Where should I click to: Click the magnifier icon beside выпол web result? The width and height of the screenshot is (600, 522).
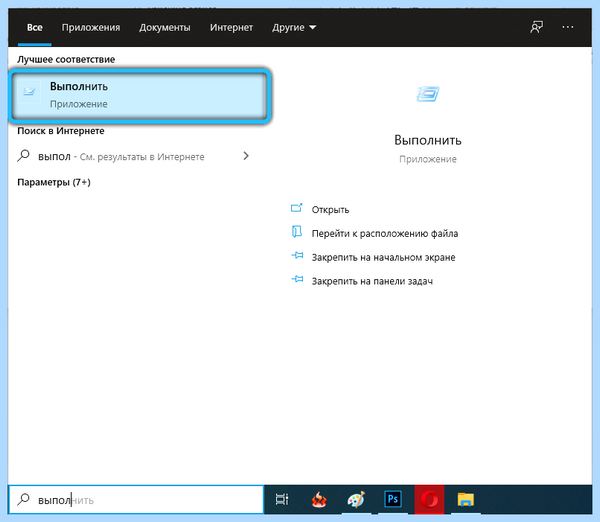coord(24,156)
